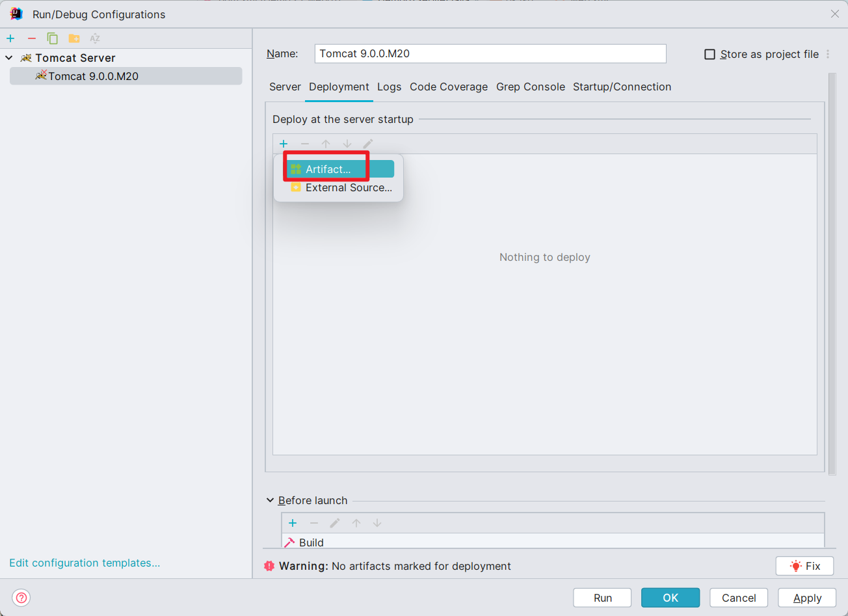Collapse the Tomcat Server tree node
This screenshot has width=848, height=616.
click(9, 58)
